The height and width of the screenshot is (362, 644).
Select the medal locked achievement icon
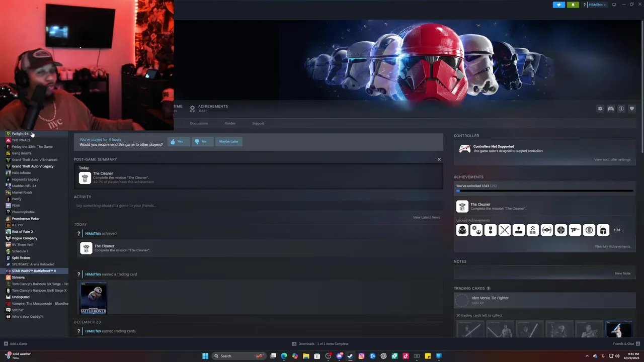(490, 230)
